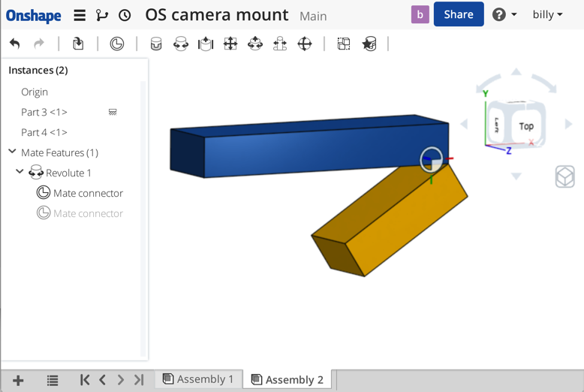Collapse the Revolute 1 mate
Screen dimensions: 584x392
(20, 173)
